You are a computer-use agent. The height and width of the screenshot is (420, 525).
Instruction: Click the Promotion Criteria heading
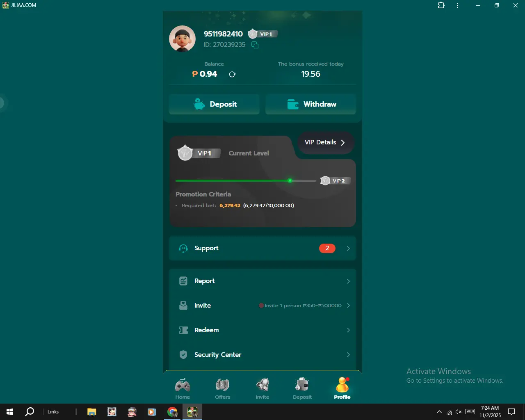coord(203,194)
